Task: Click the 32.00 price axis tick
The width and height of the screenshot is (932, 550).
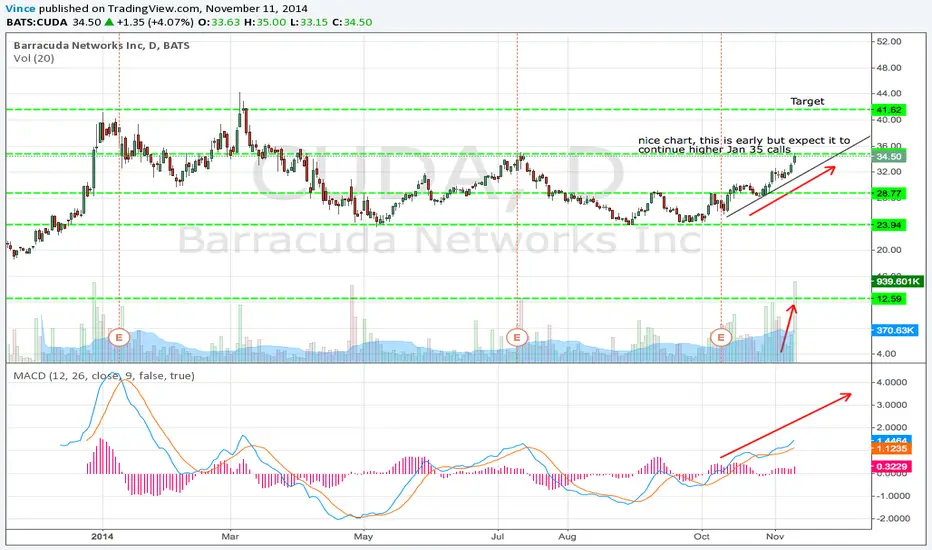Action: coord(889,172)
